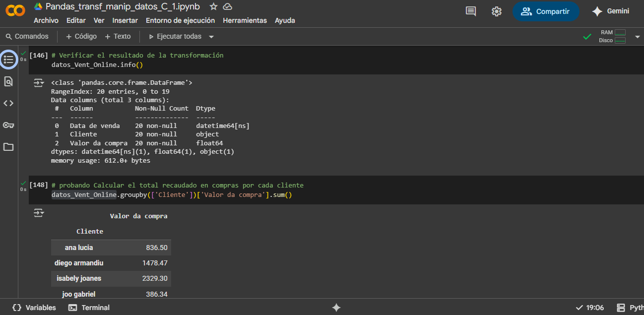Click the 19:06 status indicator
This screenshot has width=644, height=315.
pyautogui.click(x=590, y=308)
